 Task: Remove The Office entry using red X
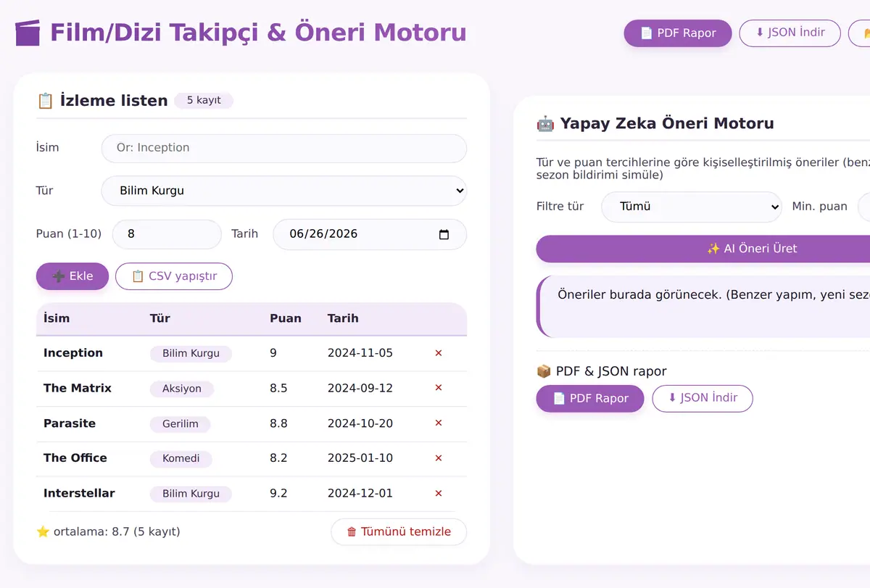coord(438,458)
